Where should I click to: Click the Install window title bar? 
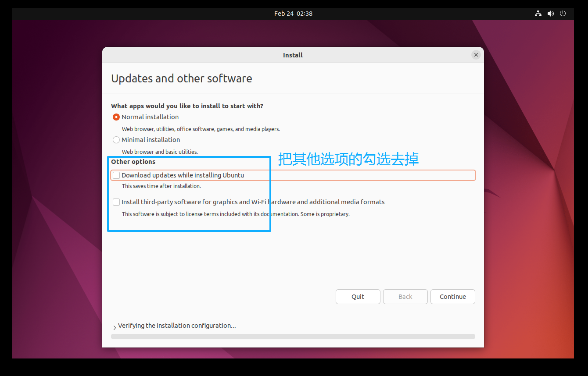(x=293, y=55)
